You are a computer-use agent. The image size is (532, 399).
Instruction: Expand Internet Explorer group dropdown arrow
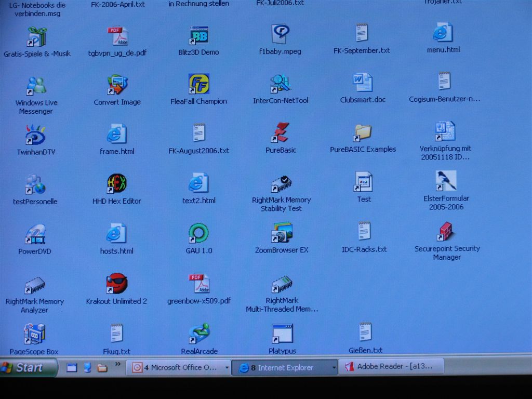coord(334,367)
